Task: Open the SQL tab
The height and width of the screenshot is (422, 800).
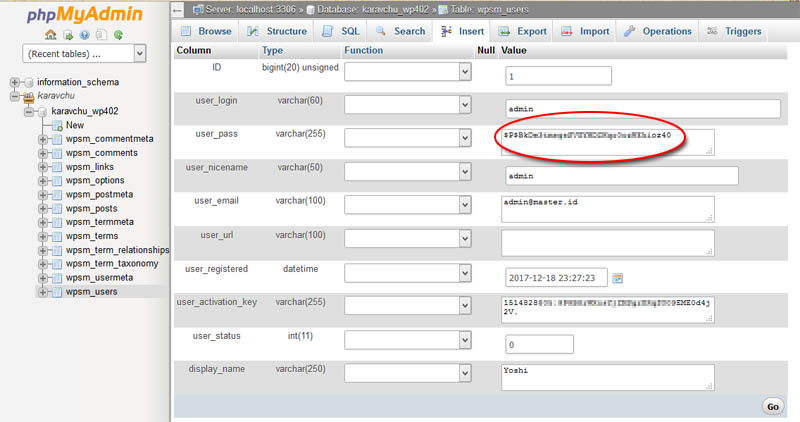Action: [x=341, y=31]
